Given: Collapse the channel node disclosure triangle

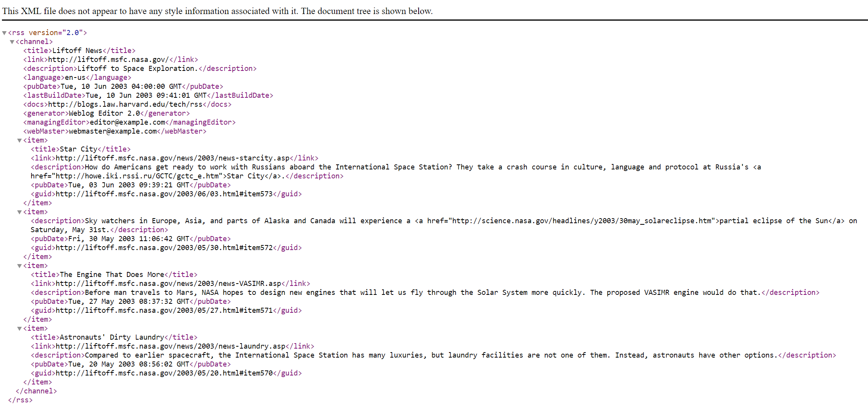Looking at the screenshot, I should pos(12,42).
